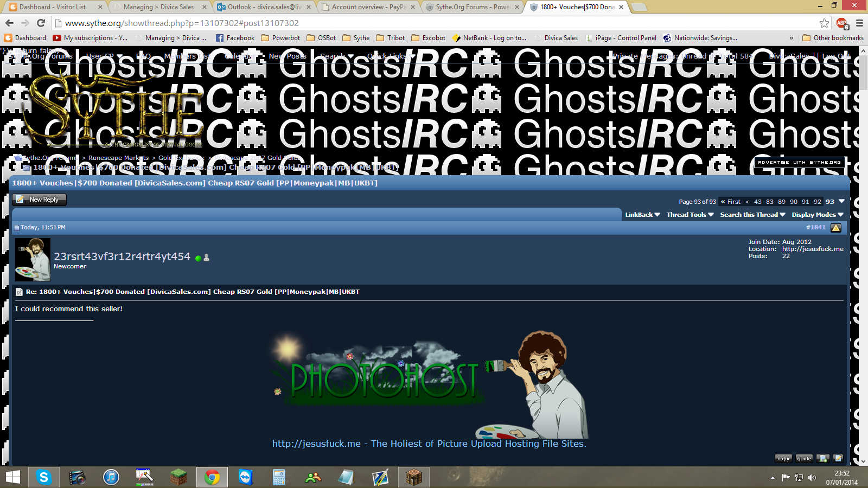This screenshot has height=488, width=868.
Task: Open TeamViewer from the taskbar
Action: tap(246, 477)
